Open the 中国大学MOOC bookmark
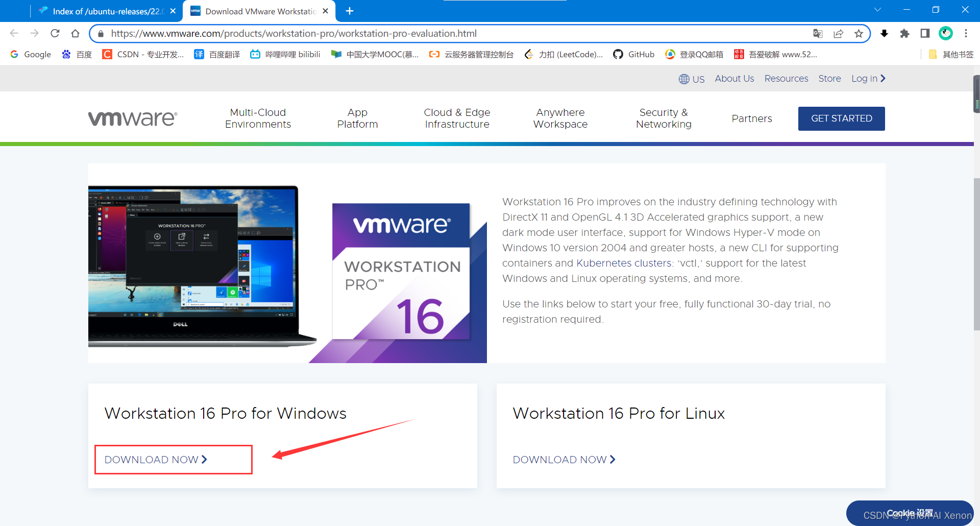 tap(375, 55)
